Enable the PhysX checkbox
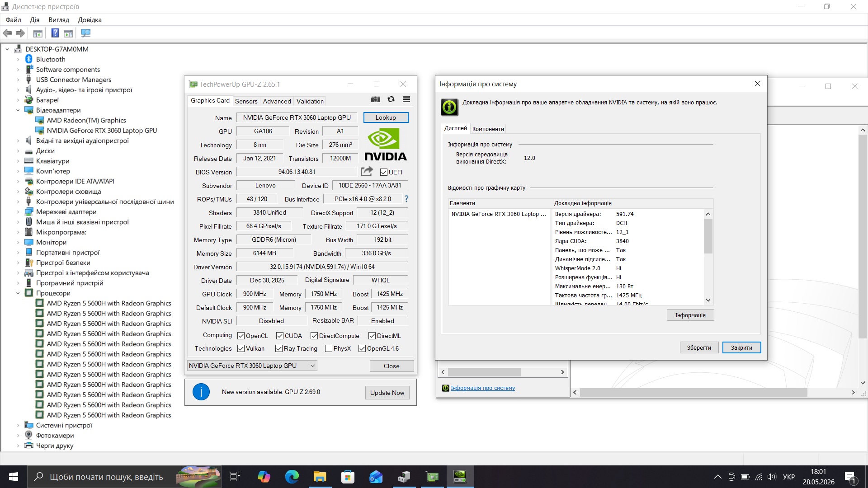This screenshot has width=868, height=488. [329, 348]
